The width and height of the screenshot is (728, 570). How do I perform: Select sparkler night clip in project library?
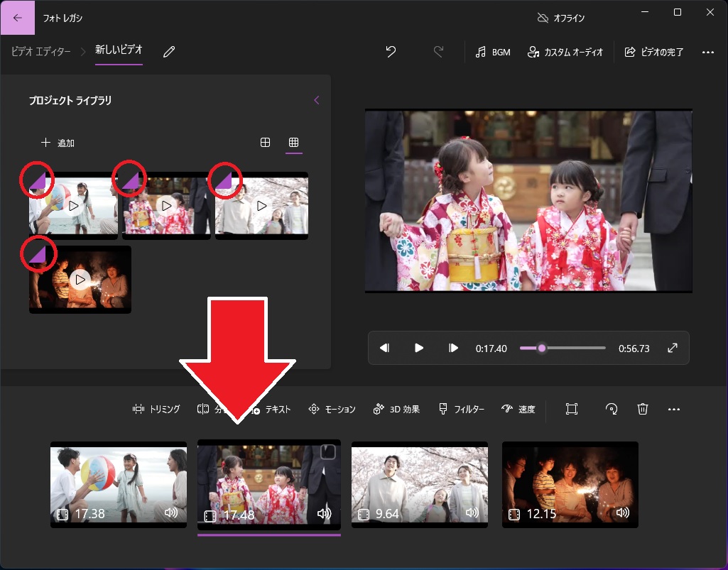80,280
